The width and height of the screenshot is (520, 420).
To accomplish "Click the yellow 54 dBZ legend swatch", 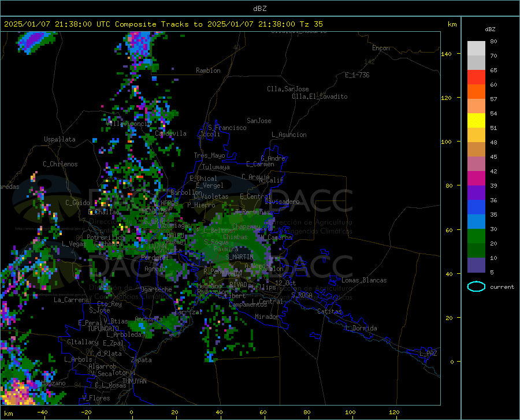I will (x=476, y=120).
